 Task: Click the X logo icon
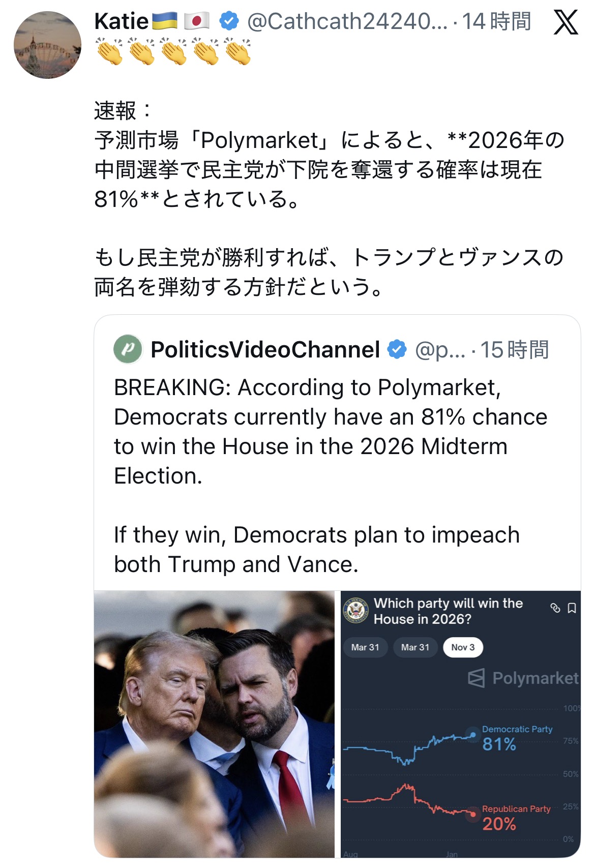click(x=566, y=22)
